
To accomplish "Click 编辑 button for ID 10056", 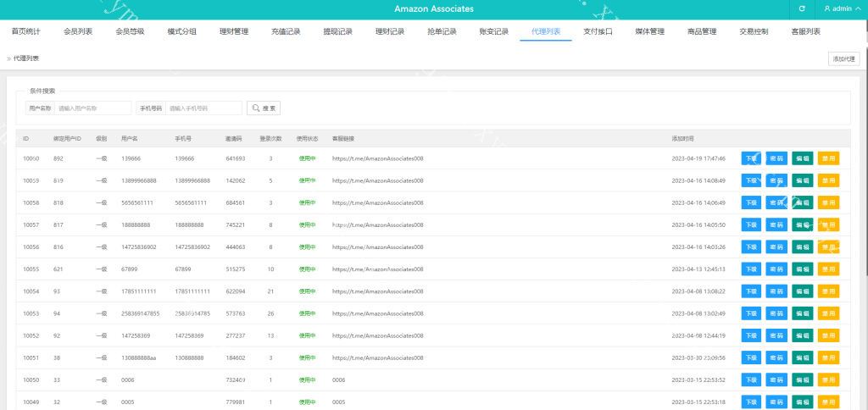I will tap(803, 247).
